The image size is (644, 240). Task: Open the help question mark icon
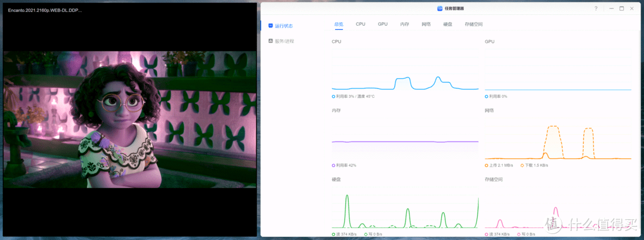pos(596,8)
